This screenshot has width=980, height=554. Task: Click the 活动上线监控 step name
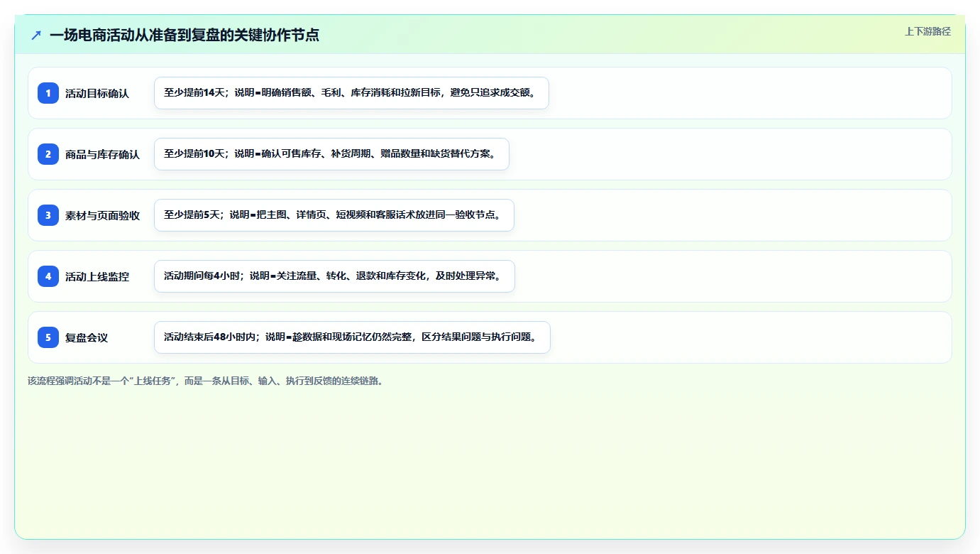click(x=97, y=276)
